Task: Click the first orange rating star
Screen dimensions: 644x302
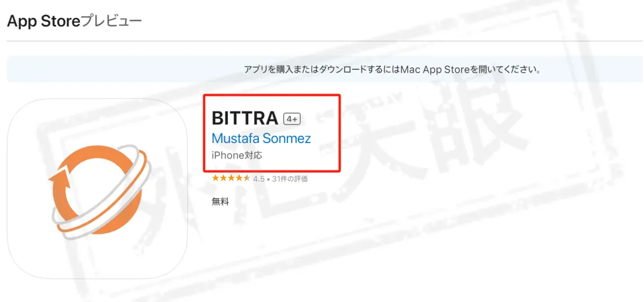Action: [215, 179]
